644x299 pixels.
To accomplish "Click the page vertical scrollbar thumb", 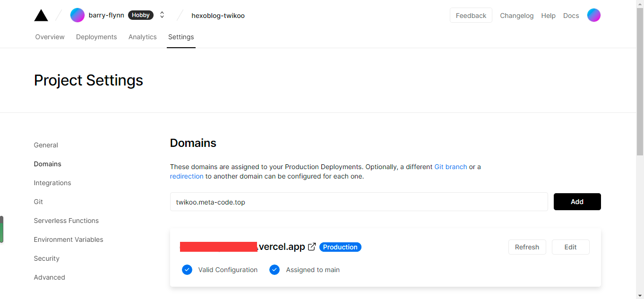I will tap(640, 80).
